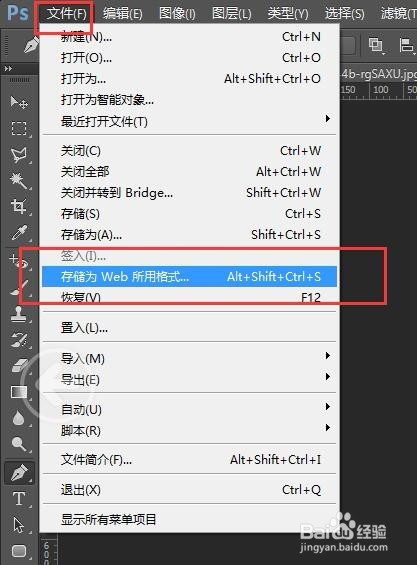
Task: Select the Move tool
Action: coord(19,103)
